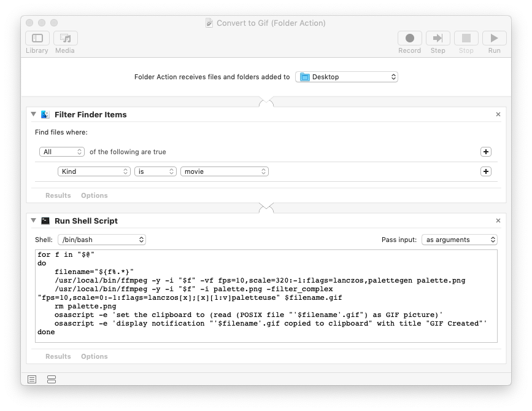Image resolution: width=532 pixels, height=411 pixels.
Task: Step through the workflow
Action: coord(438,38)
